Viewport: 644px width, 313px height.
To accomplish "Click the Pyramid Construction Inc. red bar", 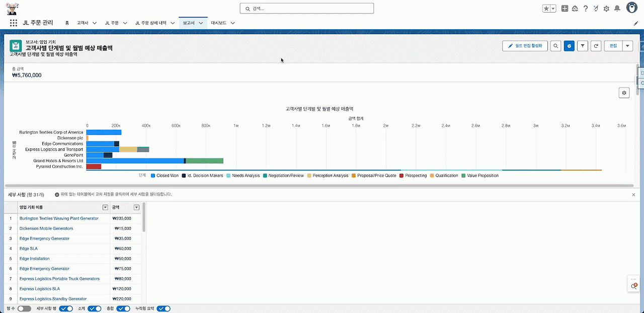I will [x=94, y=166].
